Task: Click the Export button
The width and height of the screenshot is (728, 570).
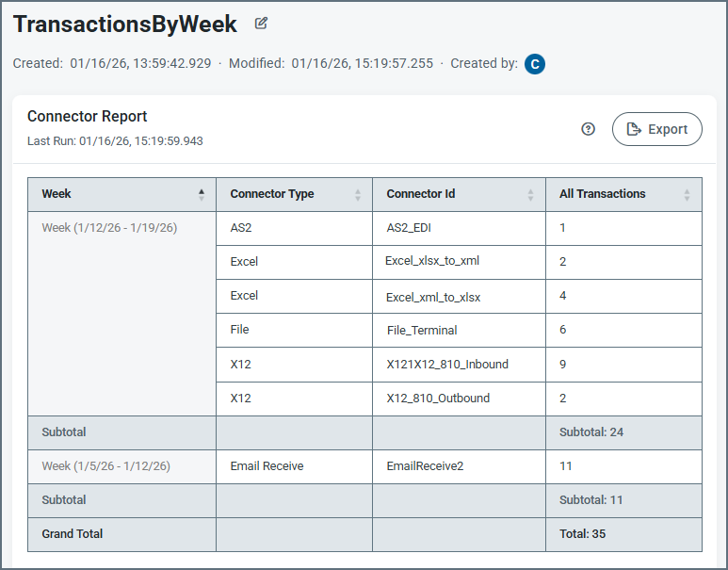Action: [x=656, y=129]
